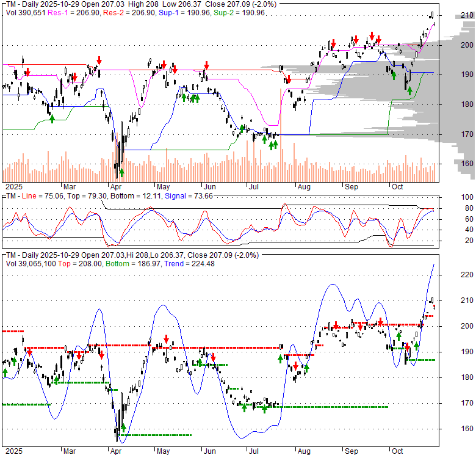Screen dimensions: 476x455
Task: Click the red down arrow above the late-March peak in the top chart
Action: 98,60
